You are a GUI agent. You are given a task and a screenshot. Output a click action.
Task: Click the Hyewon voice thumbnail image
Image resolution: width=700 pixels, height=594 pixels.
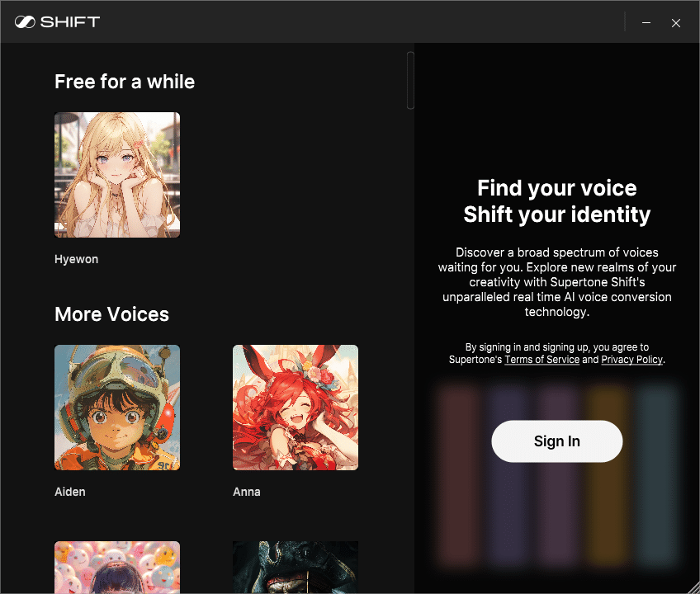pyautogui.click(x=117, y=174)
